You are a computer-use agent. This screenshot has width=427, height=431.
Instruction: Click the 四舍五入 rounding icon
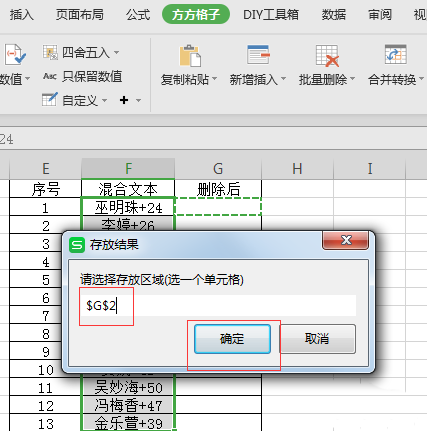50,52
